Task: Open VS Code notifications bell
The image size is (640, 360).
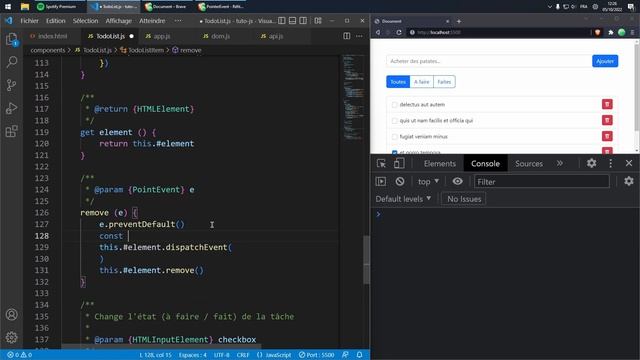Action: coord(360,355)
